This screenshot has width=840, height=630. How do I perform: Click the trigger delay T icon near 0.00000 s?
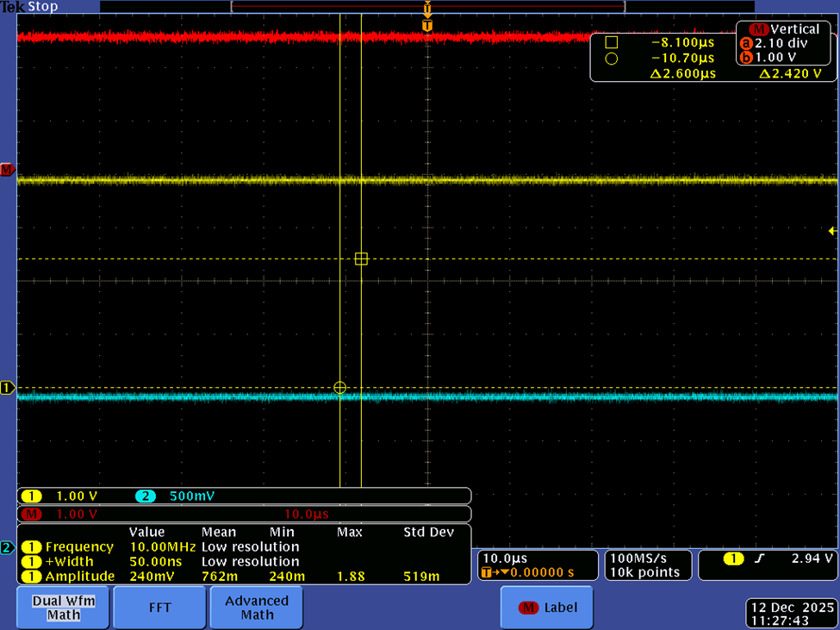[x=487, y=572]
